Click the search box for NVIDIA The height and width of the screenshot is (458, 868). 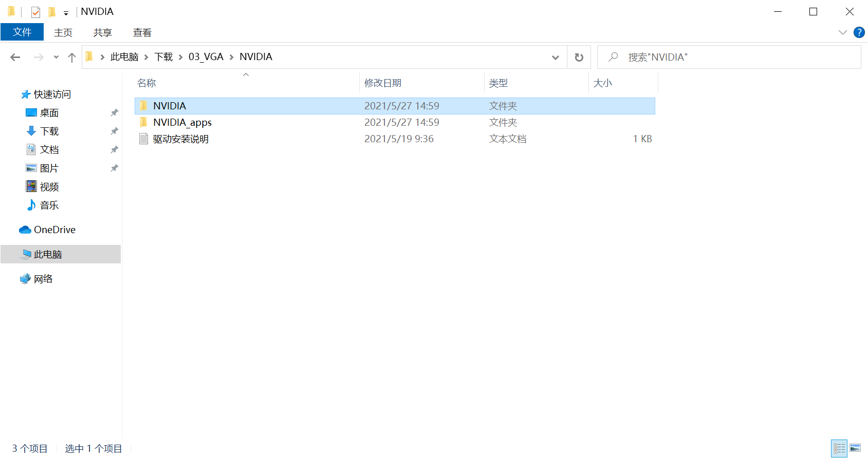coord(729,57)
